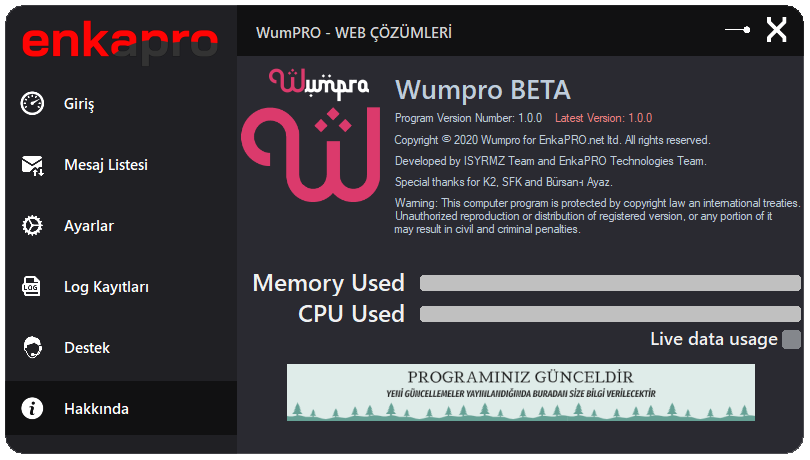This screenshot has width=810, height=460.
Task: Click the small Wumpro wordmark logo
Action: [x=319, y=84]
